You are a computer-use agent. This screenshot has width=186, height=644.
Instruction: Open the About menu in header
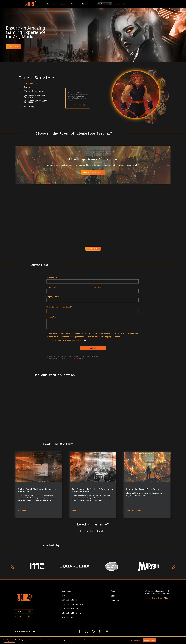click(x=63, y=4)
